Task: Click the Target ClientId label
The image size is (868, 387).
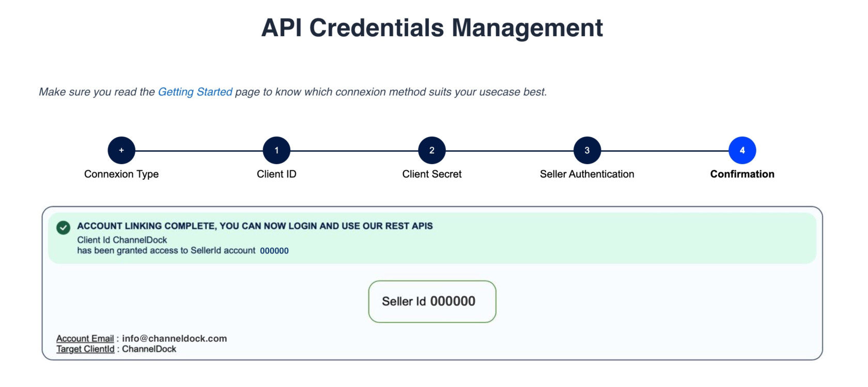Action: 85,349
